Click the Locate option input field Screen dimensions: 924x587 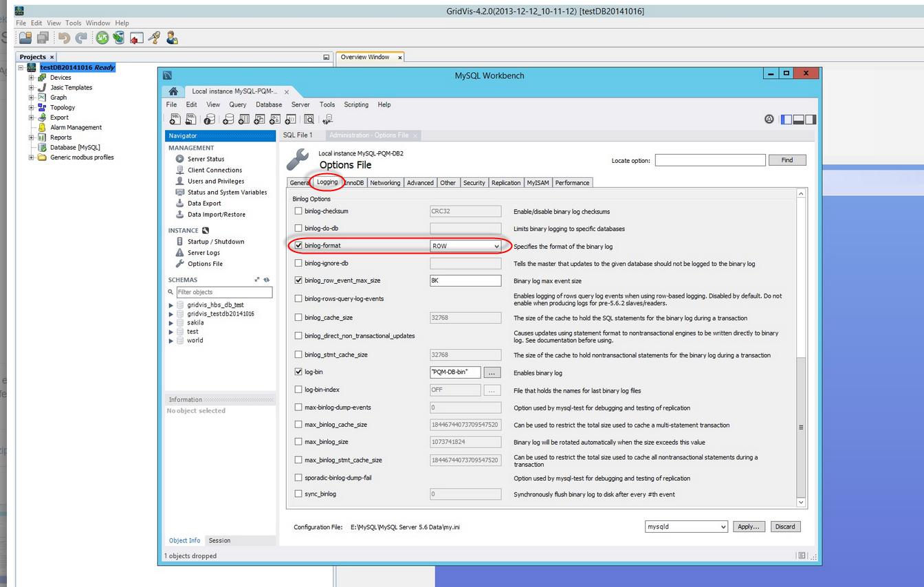pyautogui.click(x=710, y=160)
